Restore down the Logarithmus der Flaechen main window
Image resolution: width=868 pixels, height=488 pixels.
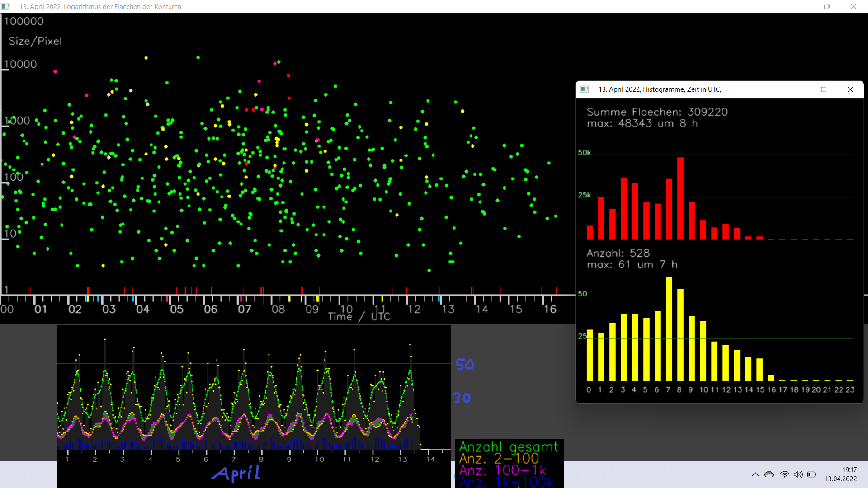click(x=827, y=6)
